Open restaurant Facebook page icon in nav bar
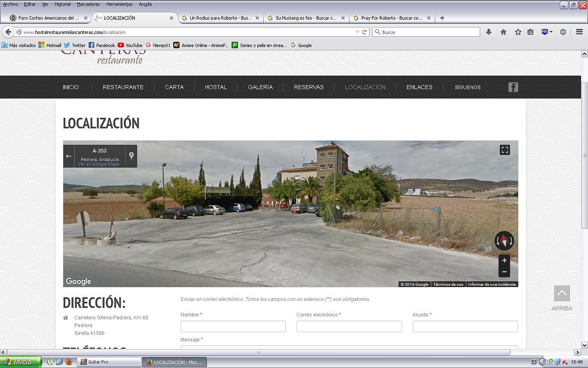 (x=513, y=87)
